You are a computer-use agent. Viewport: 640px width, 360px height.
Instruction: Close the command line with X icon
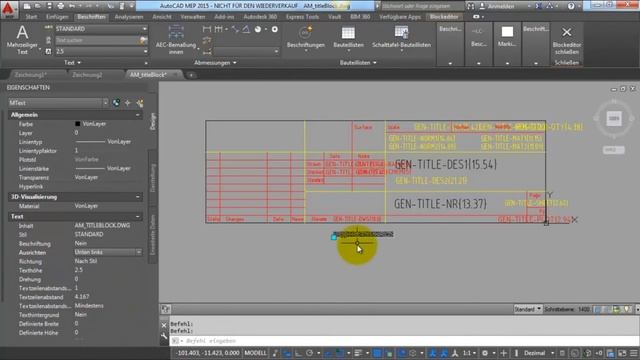click(164, 325)
